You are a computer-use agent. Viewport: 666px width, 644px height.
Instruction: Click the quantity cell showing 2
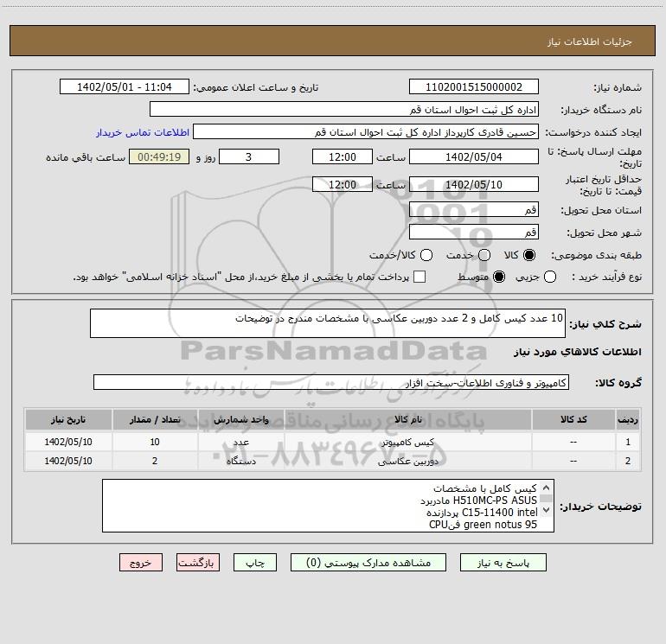tap(155, 461)
